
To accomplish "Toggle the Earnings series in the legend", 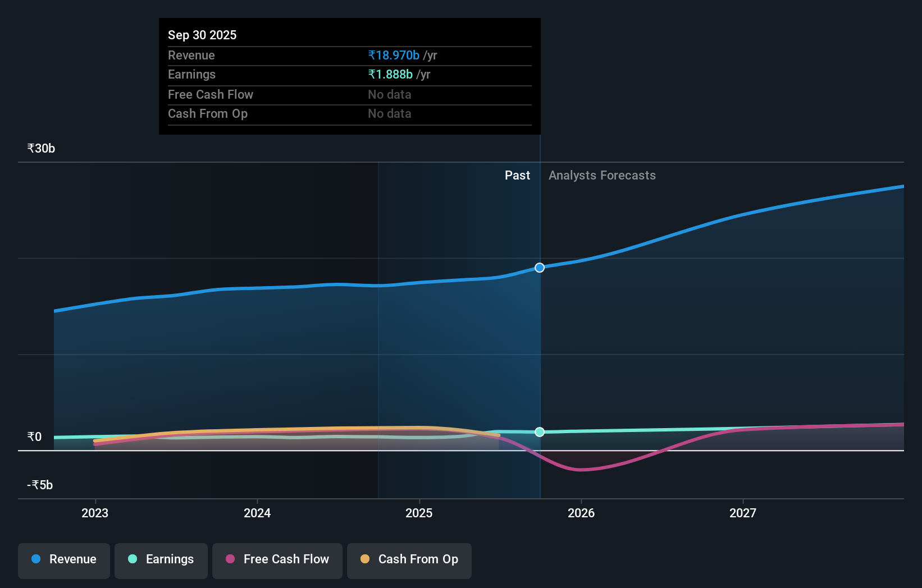I will point(161,561).
